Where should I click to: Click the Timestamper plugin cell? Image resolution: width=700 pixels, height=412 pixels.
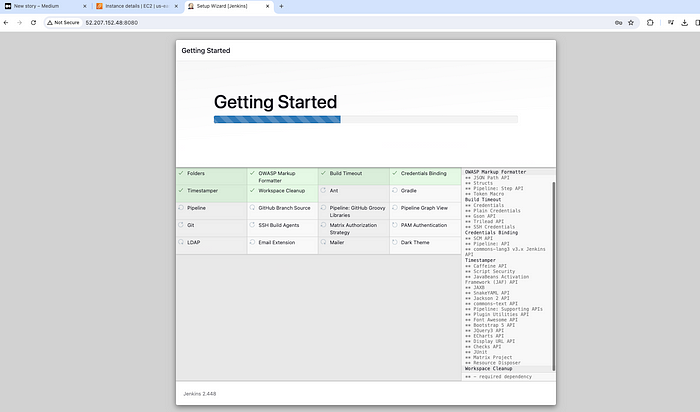(x=212, y=194)
